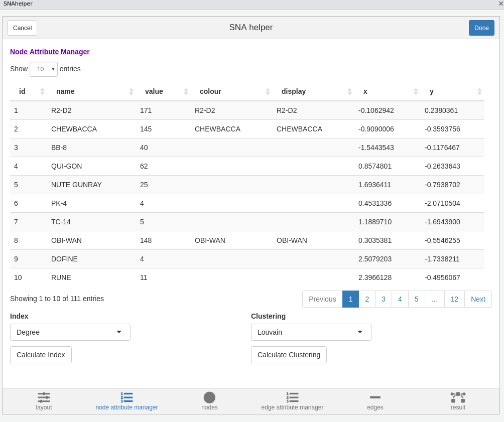This screenshot has width=504, height=422.
Task: Open edge attribute manager icon
Action: [292, 397]
